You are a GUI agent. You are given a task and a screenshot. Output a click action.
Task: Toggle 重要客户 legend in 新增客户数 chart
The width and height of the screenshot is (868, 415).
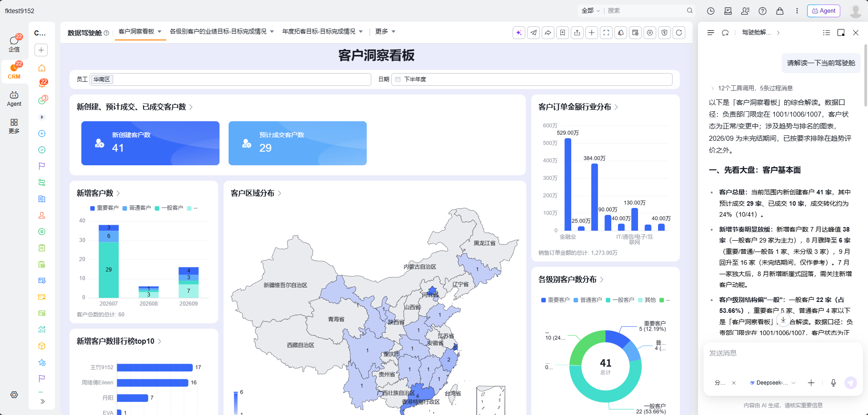coord(105,208)
